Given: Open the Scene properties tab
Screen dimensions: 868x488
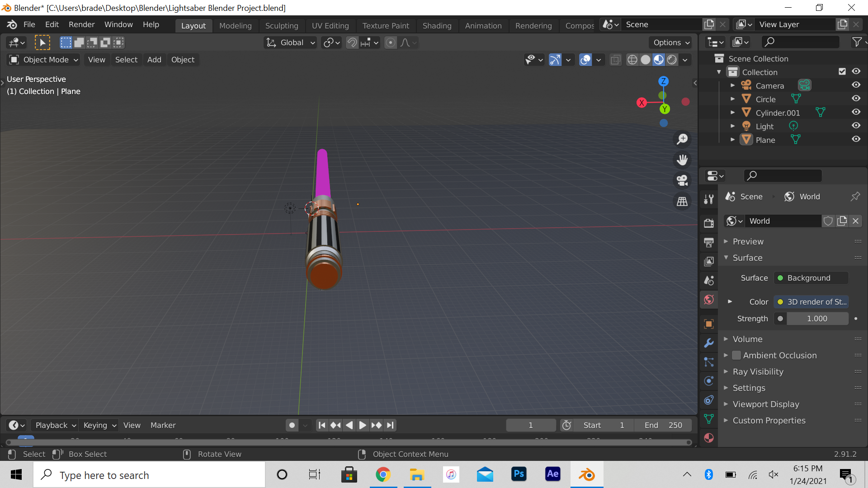Looking at the screenshot, I should 709,281.
